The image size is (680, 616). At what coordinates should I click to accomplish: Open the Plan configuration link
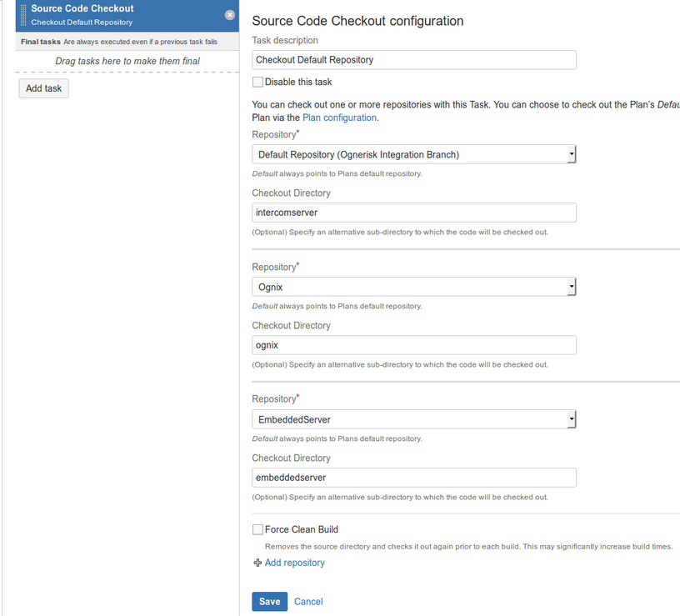pos(339,118)
